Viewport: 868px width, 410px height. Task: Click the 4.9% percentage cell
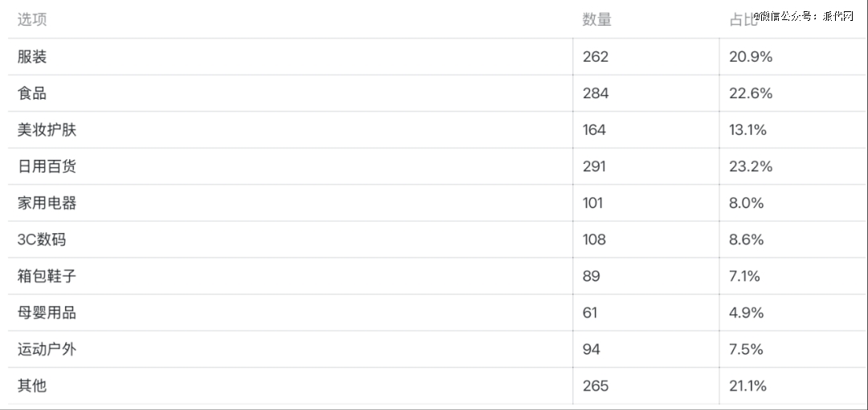pyautogui.click(x=746, y=313)
